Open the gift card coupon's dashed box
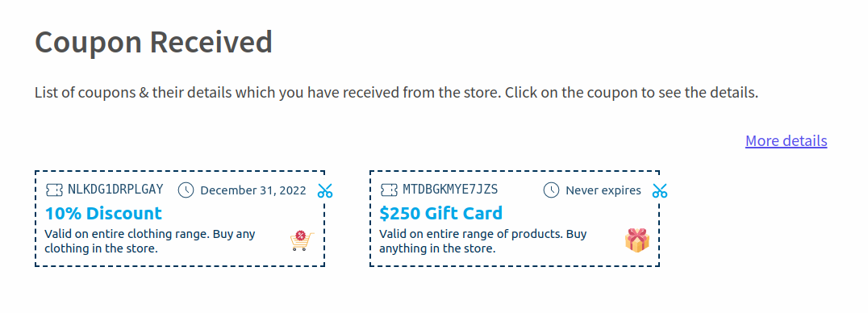This screenshot has width=868, height=313. (x=515, y=219)
